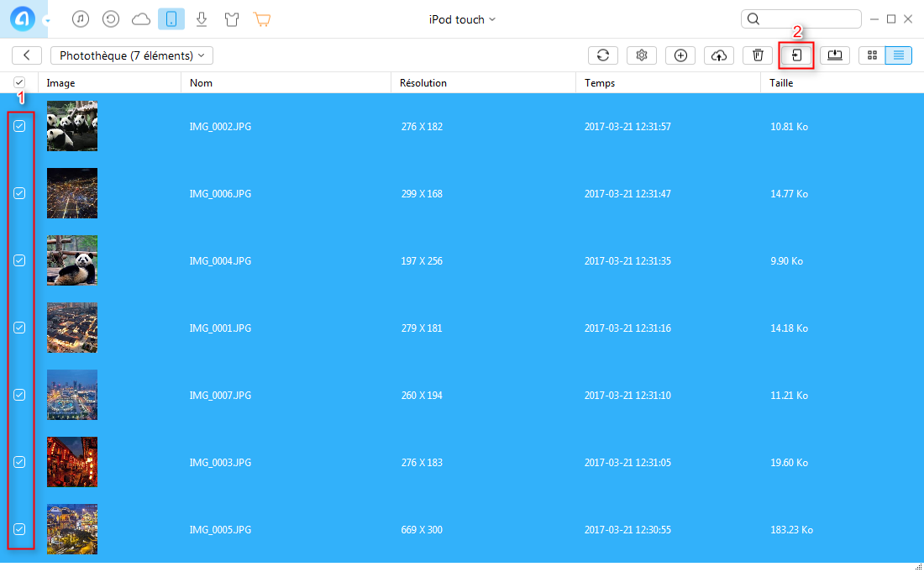
Task: Click the old town thumbnail IMG_0001
Action: pyautogui.click(x=72, y=328)
